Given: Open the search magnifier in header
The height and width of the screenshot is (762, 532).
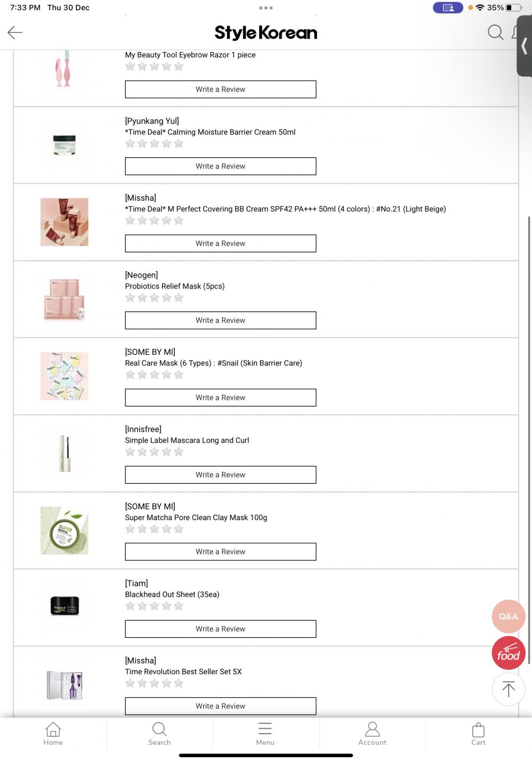Looking at the screenshot, I should pyautogui.click(x=495, y=33).
